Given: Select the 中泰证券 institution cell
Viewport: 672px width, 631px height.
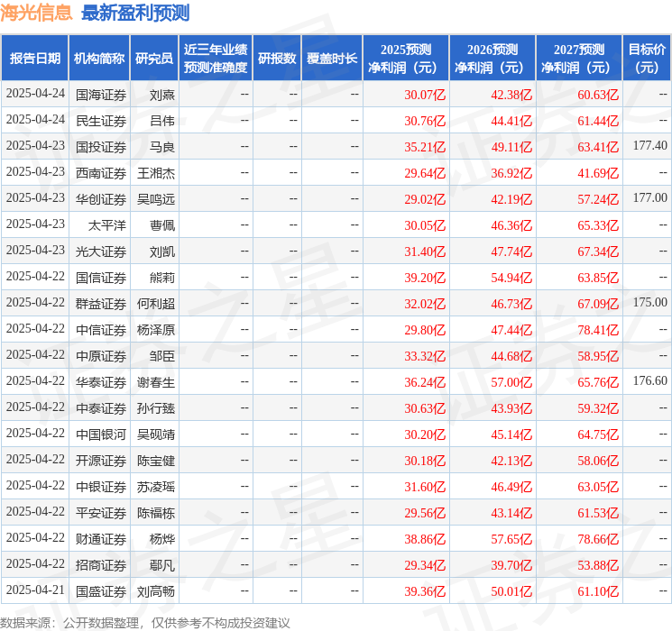Looking at the screenshot, I should pos(101,408).
